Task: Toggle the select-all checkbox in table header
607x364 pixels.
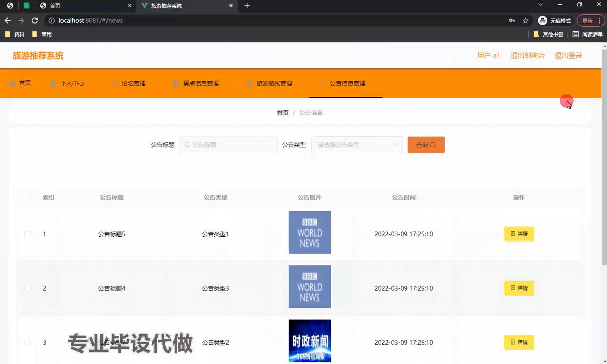Action: point(28,197)
